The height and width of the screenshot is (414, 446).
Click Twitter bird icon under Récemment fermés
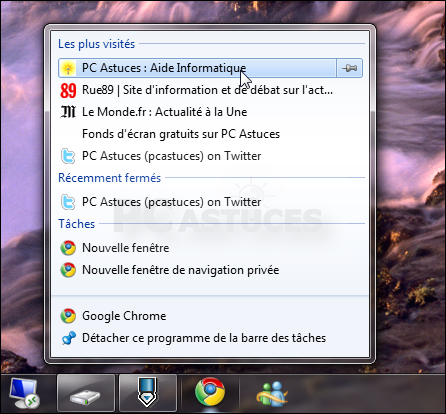(x=68, y=202)
